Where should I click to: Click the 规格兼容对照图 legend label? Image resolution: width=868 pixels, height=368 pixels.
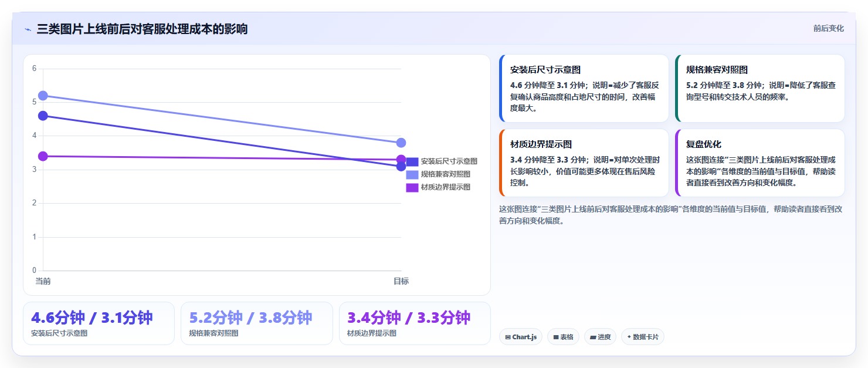pyautogui.click(x=446, y=174)
